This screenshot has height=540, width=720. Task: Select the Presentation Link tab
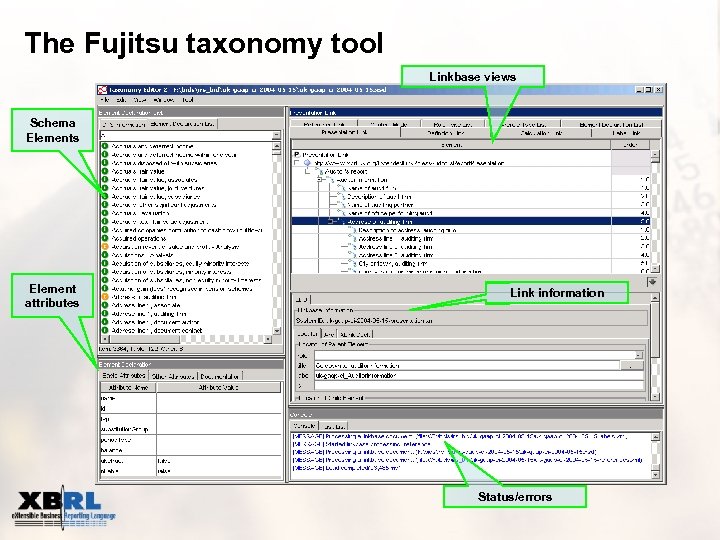[x=345, y=132]
